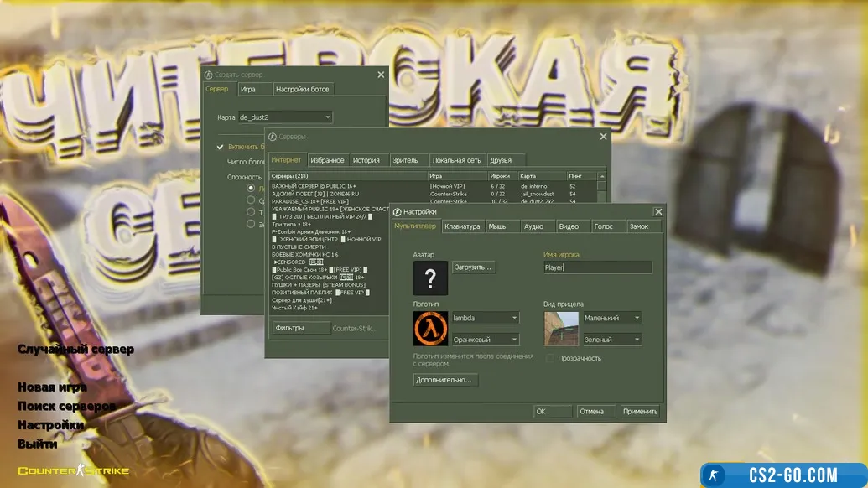Screen dimensions: 868x488
Task: Open the Избранное tab in server browser
Action: (327, 160)
